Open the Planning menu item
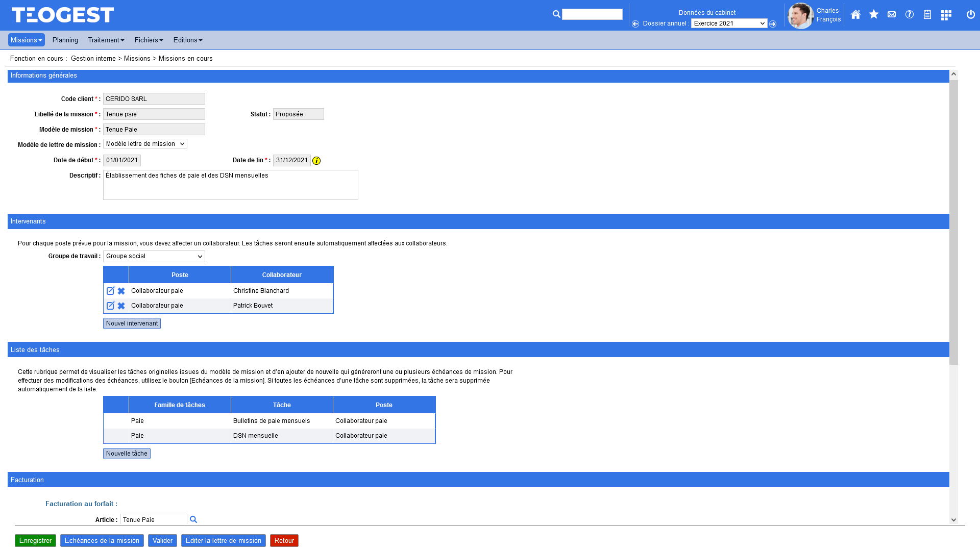The image size is (980, 551). (65, 40)
